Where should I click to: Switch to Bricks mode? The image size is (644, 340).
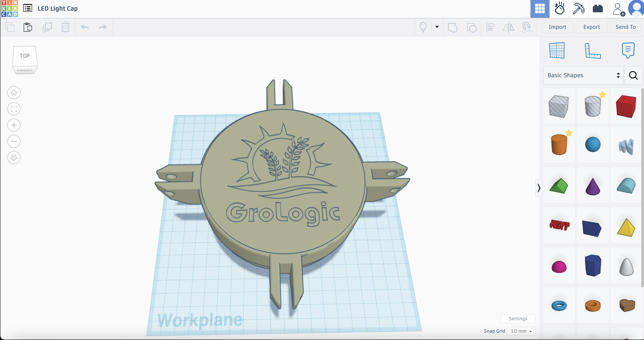coord(598,9)
